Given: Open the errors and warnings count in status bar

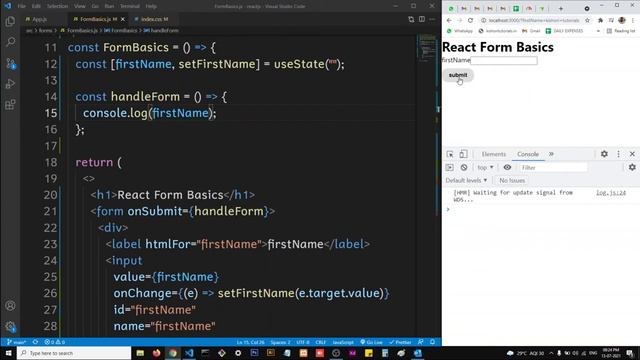Looking at the screenshot, I should click(55, 342).
